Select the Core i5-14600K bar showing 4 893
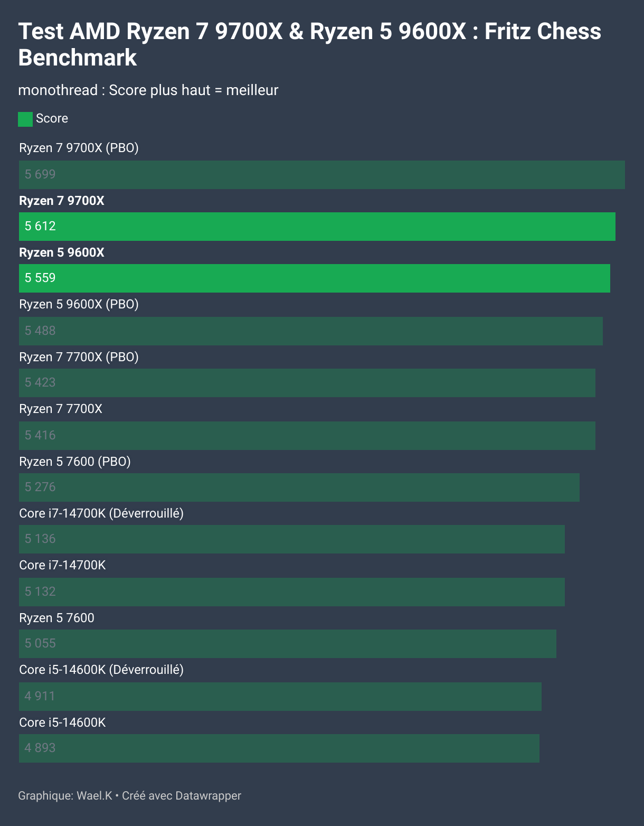The width and height of the screenshot is (644, 826). pyautogui.click(x=279, y=748)
